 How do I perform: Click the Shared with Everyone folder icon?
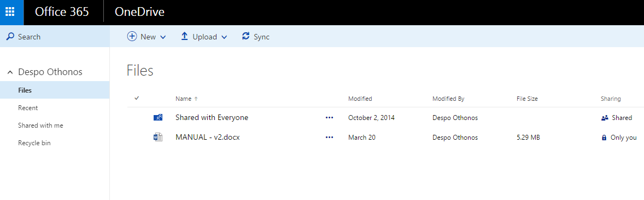tap(158, 118)
